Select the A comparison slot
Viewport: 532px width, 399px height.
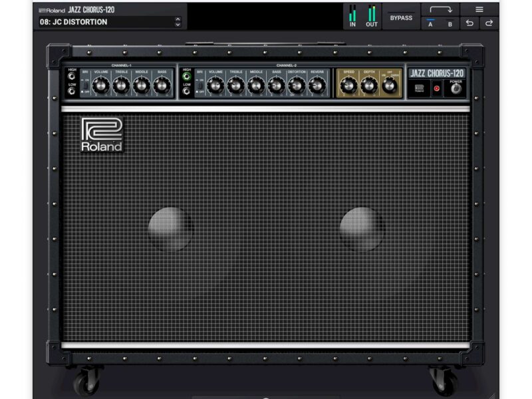(430, 24)
